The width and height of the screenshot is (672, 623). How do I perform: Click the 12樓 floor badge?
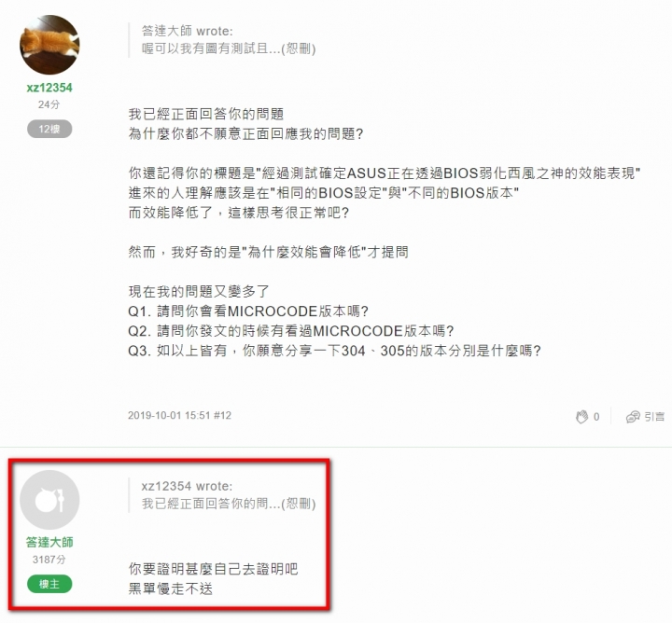tap(49, 129)
